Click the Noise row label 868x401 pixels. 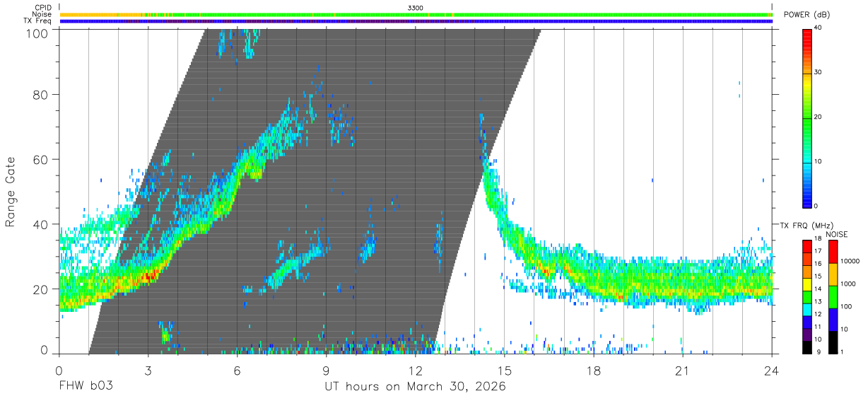42,14
